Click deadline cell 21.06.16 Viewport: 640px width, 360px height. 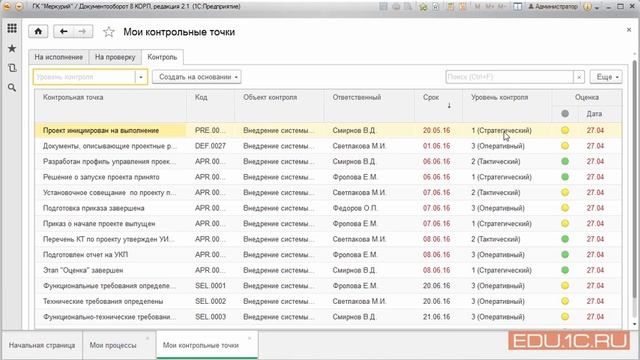coord(438,317)
